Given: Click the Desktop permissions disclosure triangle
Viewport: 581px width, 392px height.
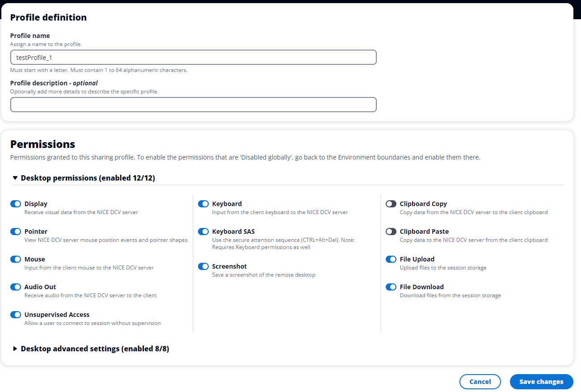Looking at the screenshot, I should [x=15, y=177].
